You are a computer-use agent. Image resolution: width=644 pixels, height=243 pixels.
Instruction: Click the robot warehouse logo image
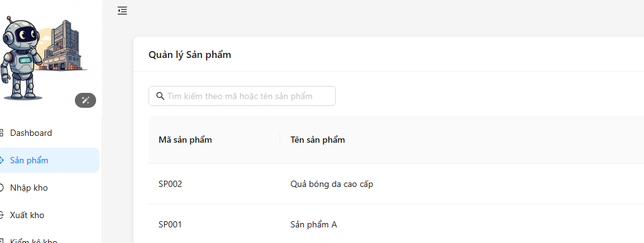pos(43,57)
